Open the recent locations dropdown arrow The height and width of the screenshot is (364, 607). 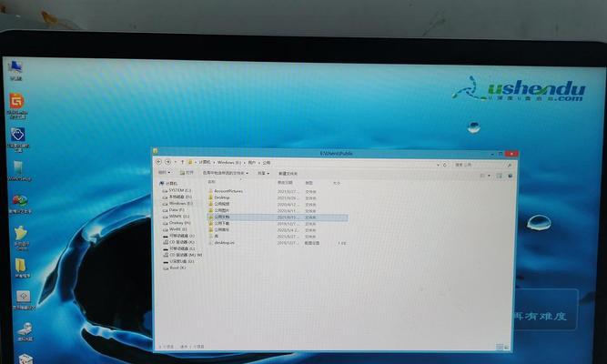click(x=176, y=162)
